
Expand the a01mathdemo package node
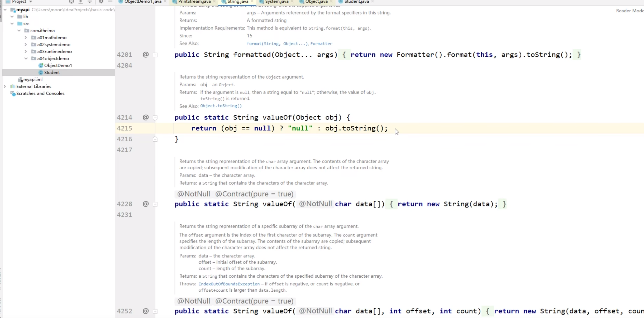pos(25,37)
